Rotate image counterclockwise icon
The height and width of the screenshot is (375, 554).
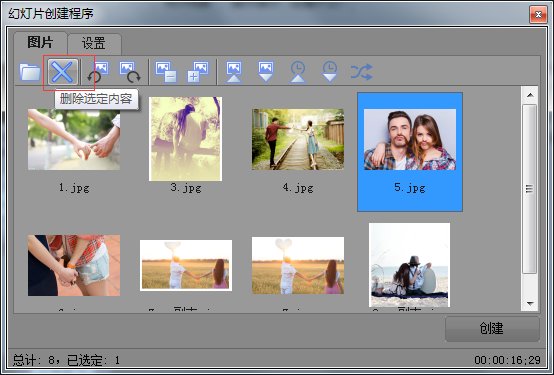coord(98,72)
